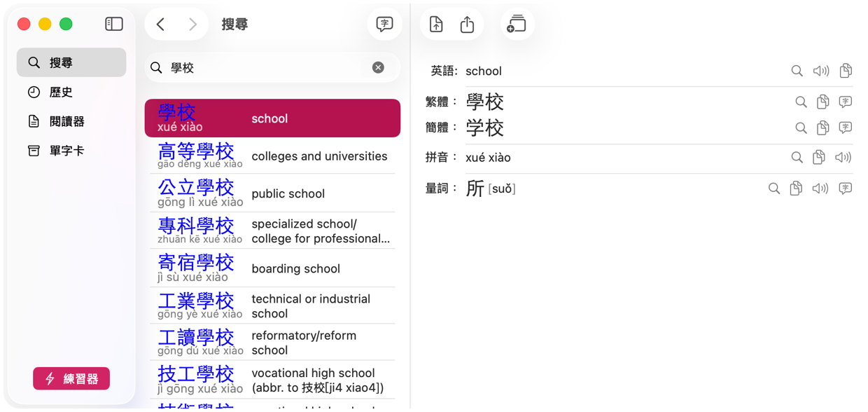Viewport: 868px width, 412px height.
Task: Click inside the 學校 search field
Action: [x=272, y=68]
